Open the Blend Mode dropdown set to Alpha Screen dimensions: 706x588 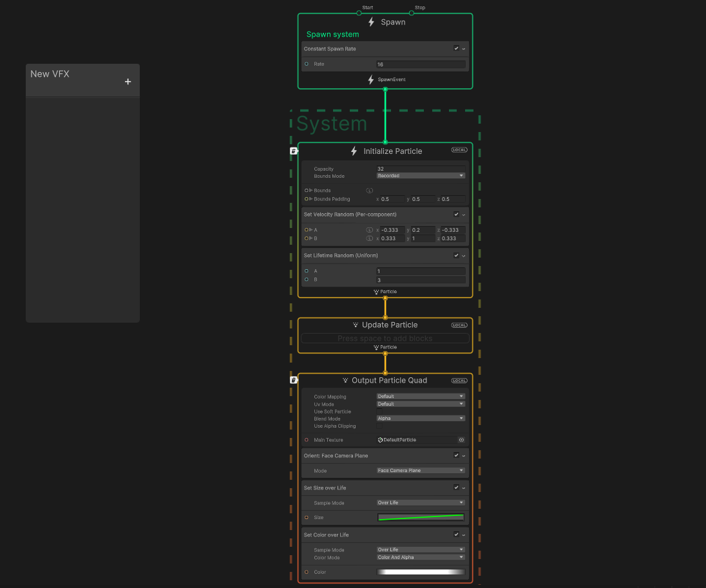click(421, 418)
